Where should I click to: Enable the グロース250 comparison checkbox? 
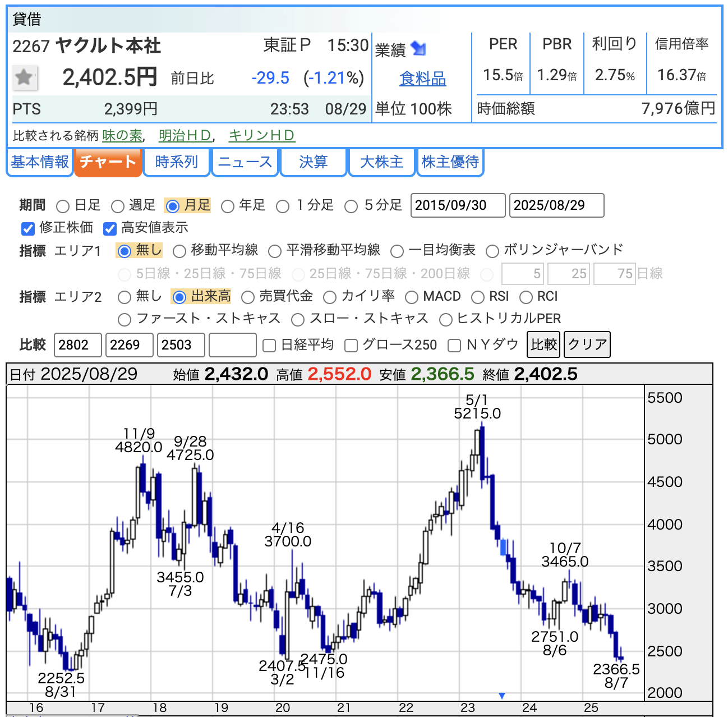point(351,346)
